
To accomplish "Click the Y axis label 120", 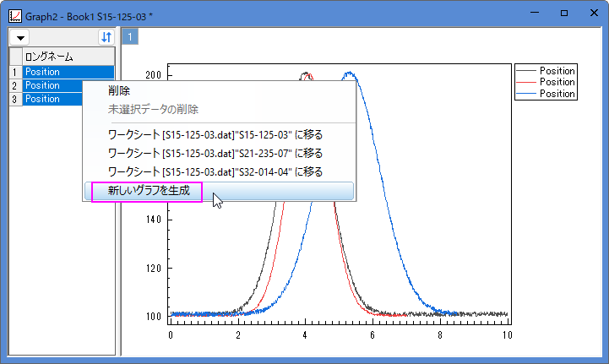I will coord(153,268).
